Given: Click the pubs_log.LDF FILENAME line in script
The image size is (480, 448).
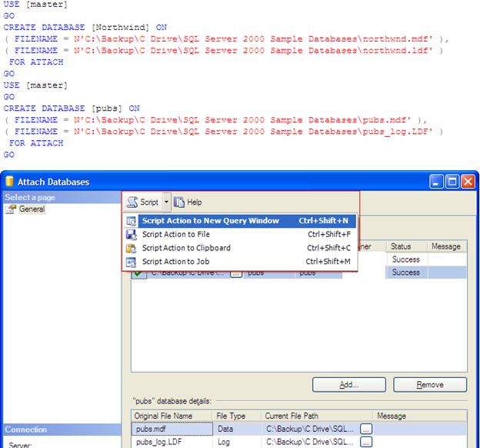Looking at the screenshot, I should pyautogui.click(x=224, y=132).
